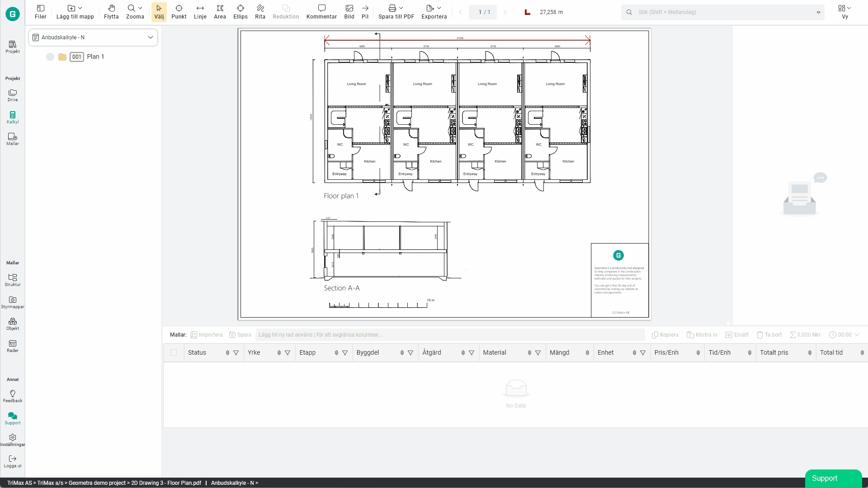Open Mallar in the sidebar

click(x=13, y=139)
